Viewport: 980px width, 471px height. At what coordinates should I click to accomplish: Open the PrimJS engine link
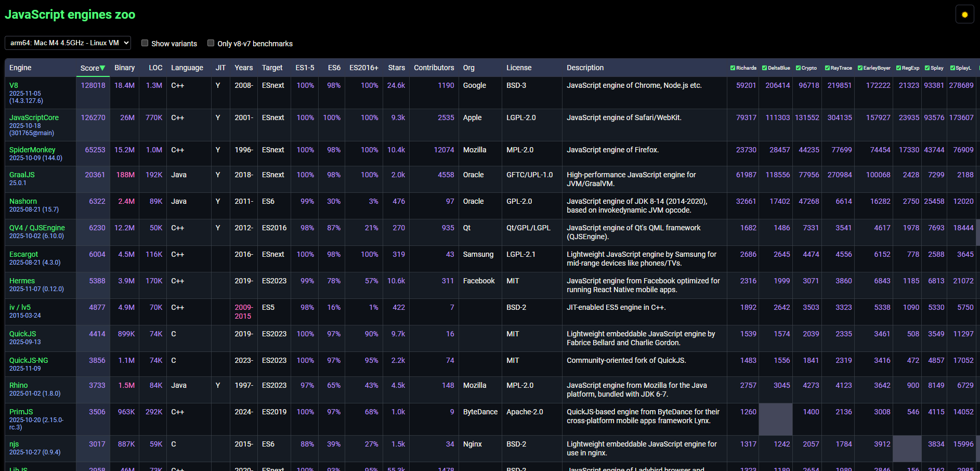21,412
